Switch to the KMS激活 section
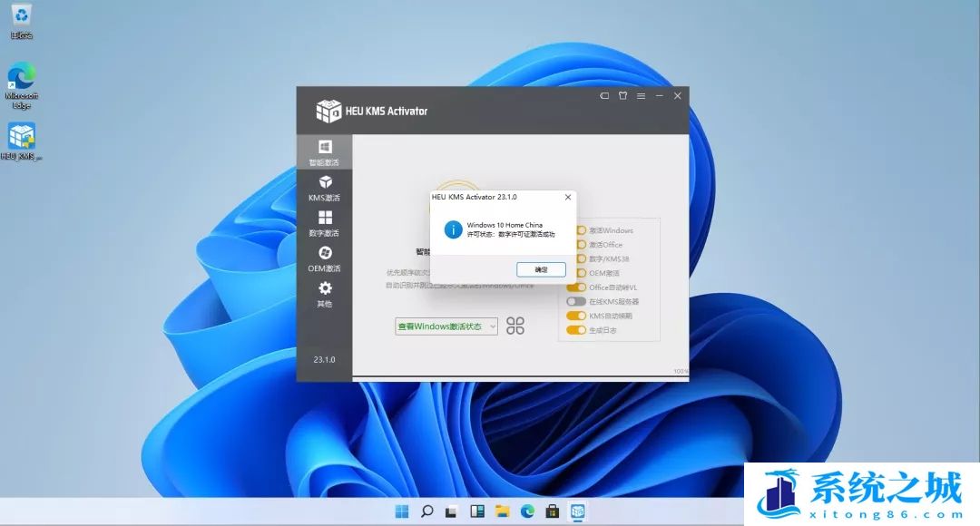The width and height of the screenshot is (980, 526). (324, 187)
